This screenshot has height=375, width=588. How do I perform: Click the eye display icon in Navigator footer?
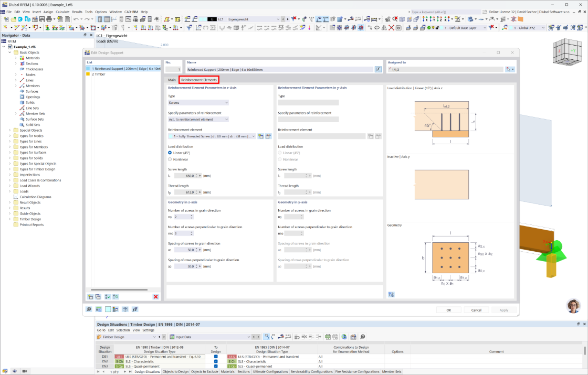(15, 371)
